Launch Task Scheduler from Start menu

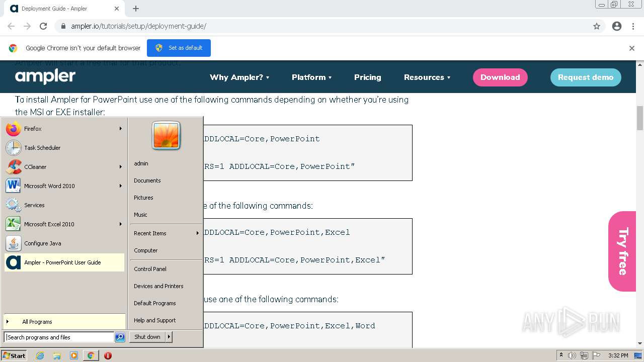tap(64, 148)
